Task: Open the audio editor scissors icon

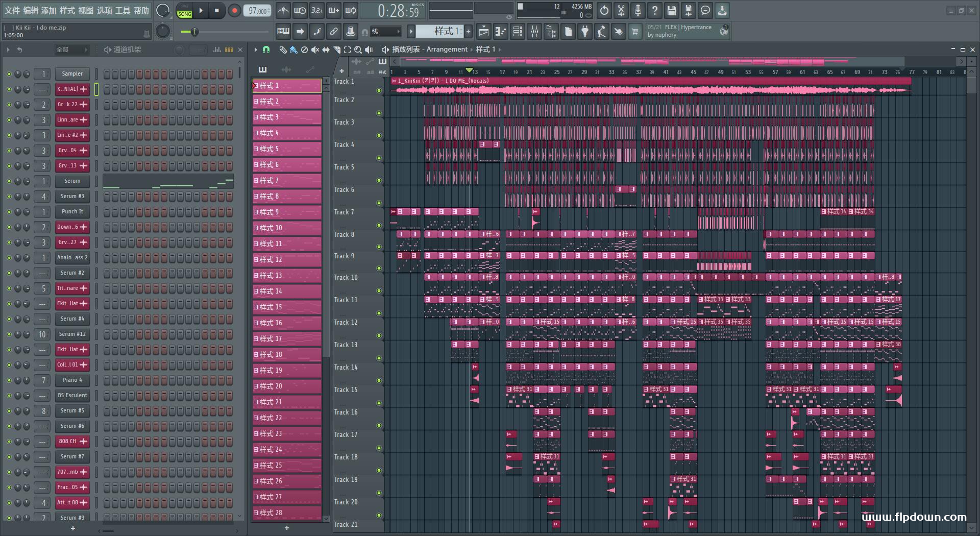Action: [x=621, y=10]
